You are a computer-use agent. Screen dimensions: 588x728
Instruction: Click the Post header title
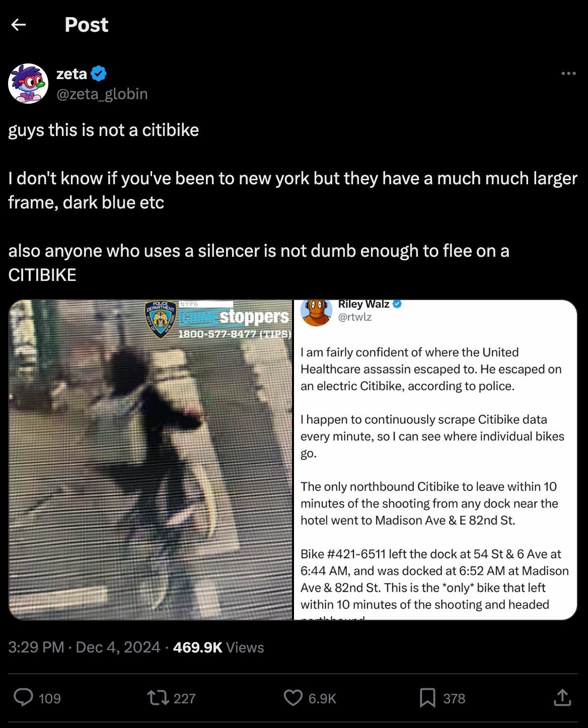pyautogui.click(x=87, y=25)
